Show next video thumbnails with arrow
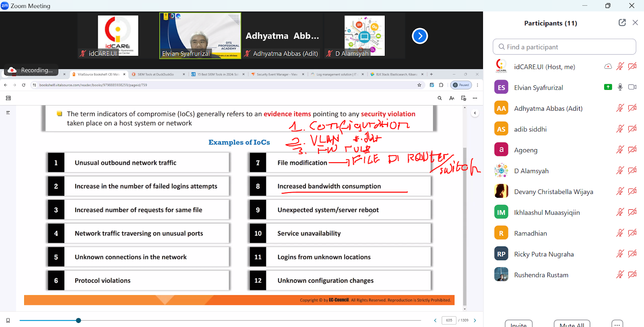644x327 pixels. [419, 36]
